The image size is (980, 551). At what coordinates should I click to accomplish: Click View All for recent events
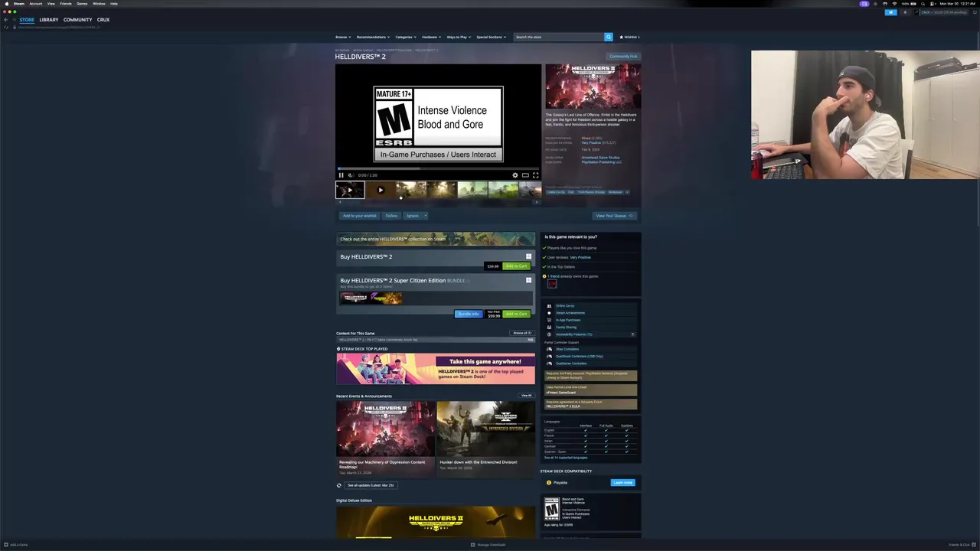pyautogui.click(x=526, y=396)
